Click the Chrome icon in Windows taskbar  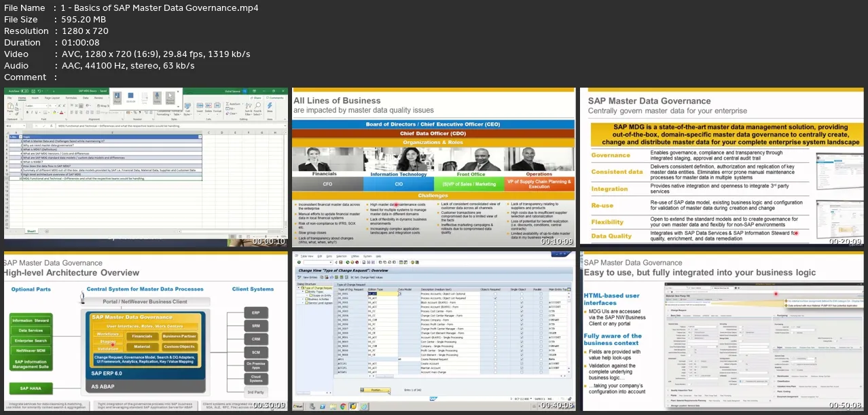click(x=343, y=406)
